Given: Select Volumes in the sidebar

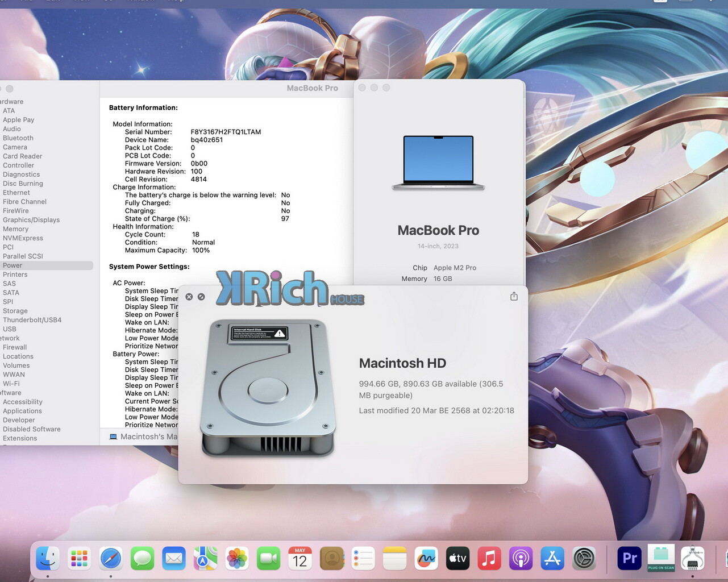Looking at the screenshot, I should point(16,365).
